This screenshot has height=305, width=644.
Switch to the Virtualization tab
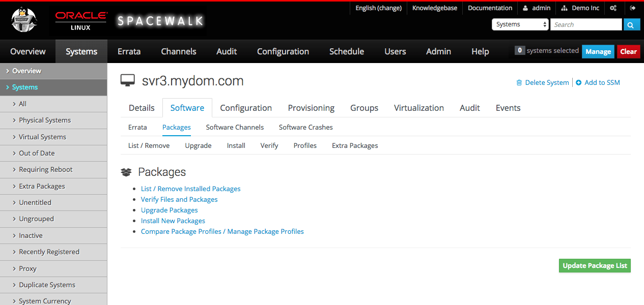[x=419, y=108]
